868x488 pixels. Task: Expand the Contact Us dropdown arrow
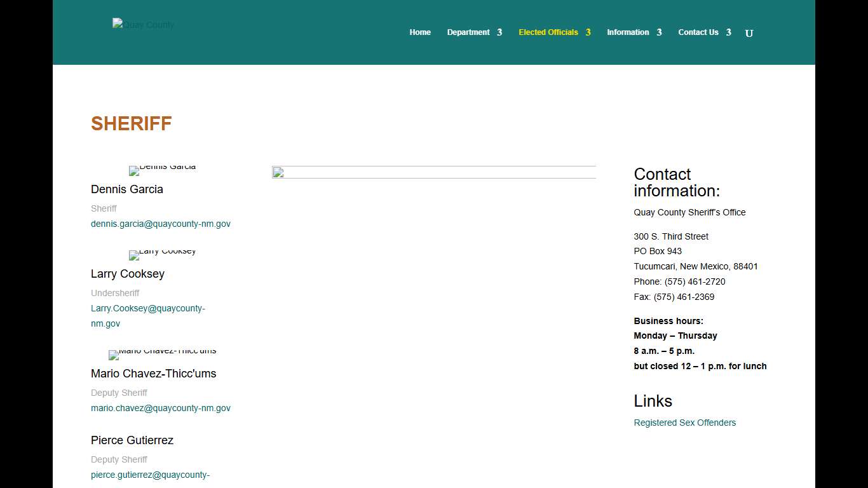728,32
